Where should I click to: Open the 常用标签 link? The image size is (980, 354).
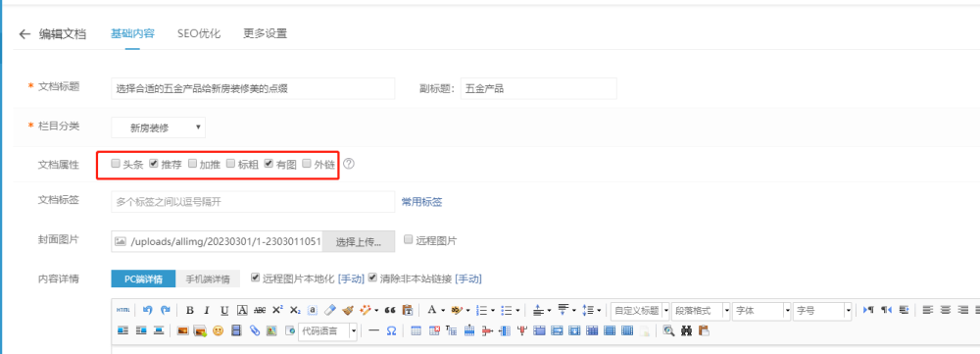click(x=421, y=202)
